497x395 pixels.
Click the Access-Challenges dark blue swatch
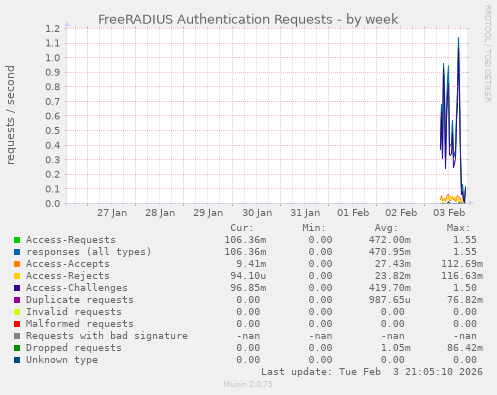[17, 288]
